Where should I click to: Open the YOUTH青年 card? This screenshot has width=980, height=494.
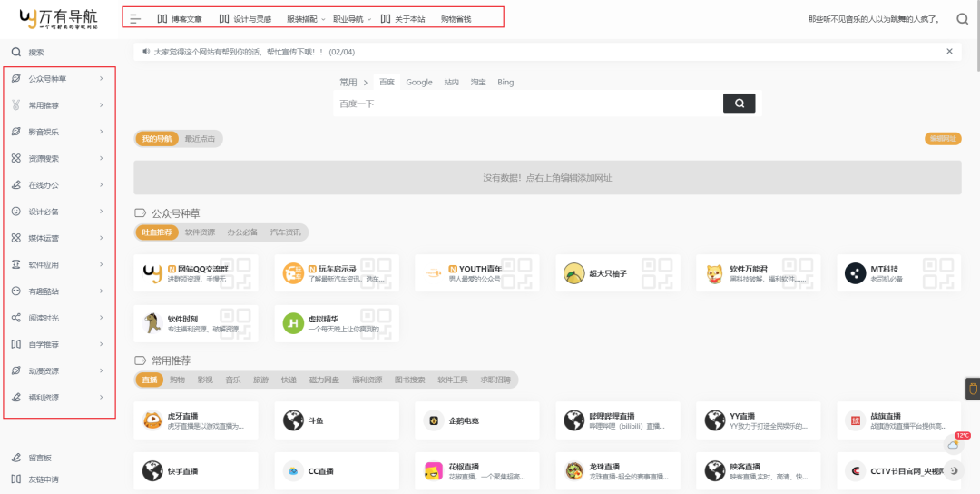(477, 272)
